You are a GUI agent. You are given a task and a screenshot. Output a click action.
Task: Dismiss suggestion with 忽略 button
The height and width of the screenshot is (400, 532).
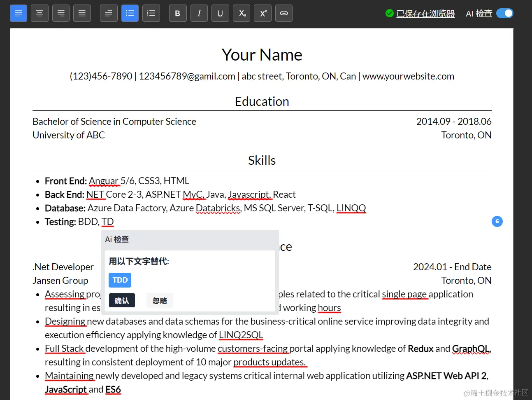pyautogui.click(x=160, y=301)
